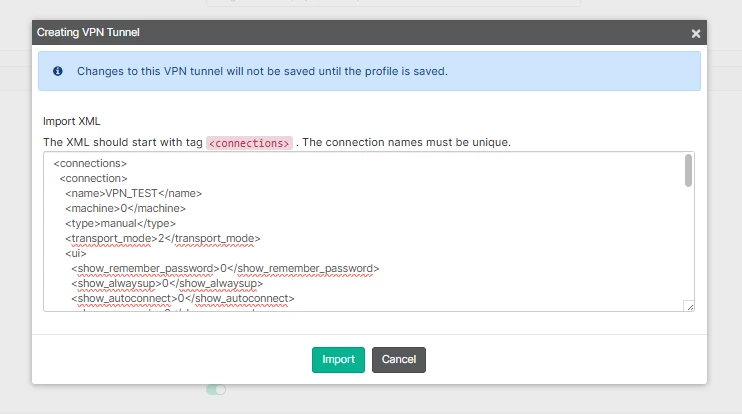Click the '<transport_mode>2</transport_mode>' line
The width and height of the screenshot is (742, 414).
tap(163, 238)
